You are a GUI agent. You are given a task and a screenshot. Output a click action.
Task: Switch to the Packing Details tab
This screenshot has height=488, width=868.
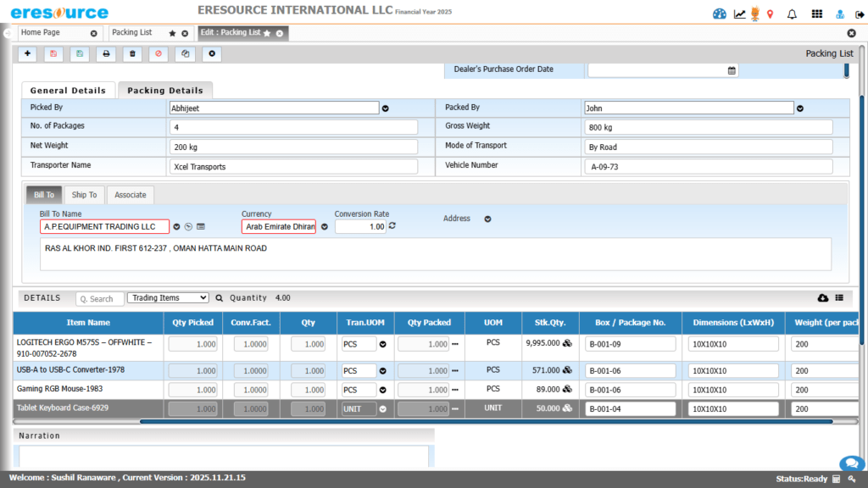pos(165,91)
